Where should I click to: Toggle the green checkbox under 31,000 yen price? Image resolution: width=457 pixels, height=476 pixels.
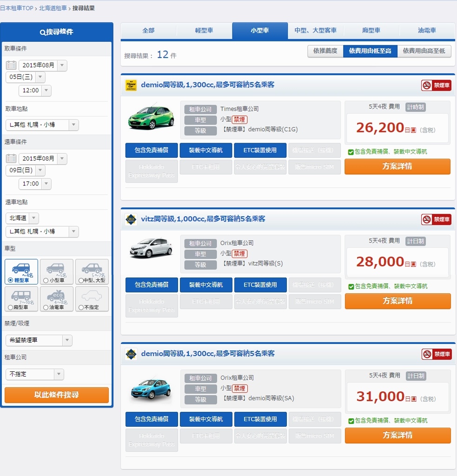pos(351,421)
